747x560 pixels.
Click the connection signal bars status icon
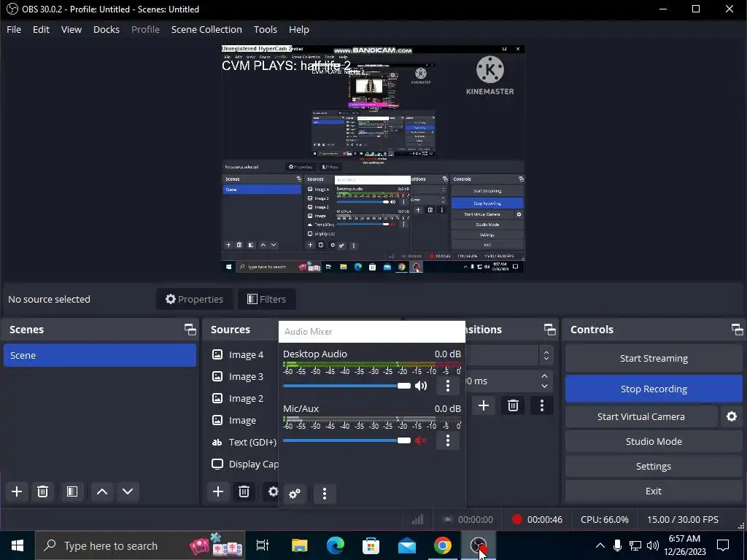[x=418, y=519]
